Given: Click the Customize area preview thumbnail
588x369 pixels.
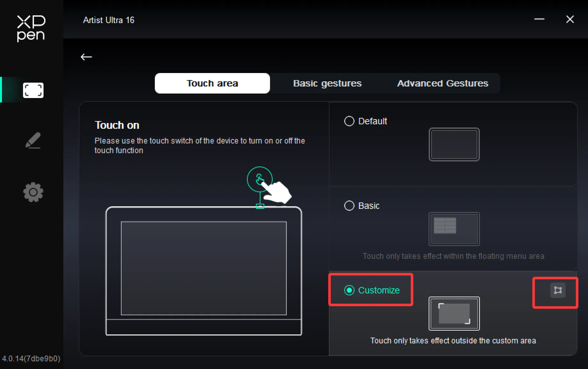Looking at the screenshot, I should pos(454,314).
